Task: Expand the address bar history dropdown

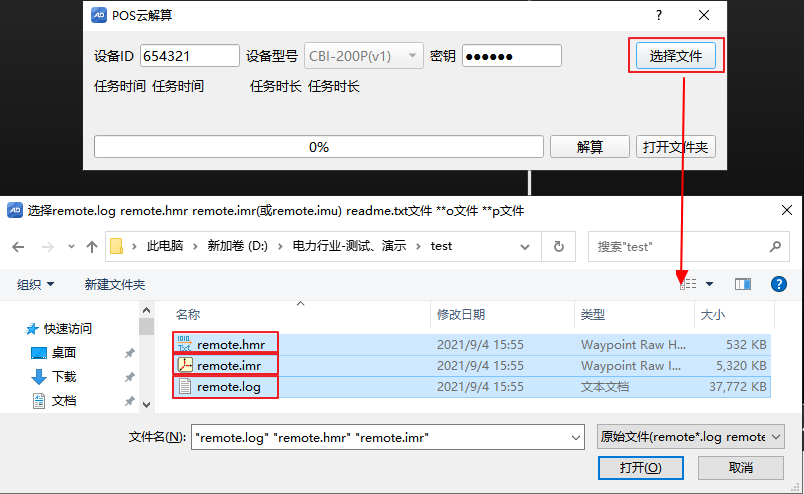Action: [525, 247]
